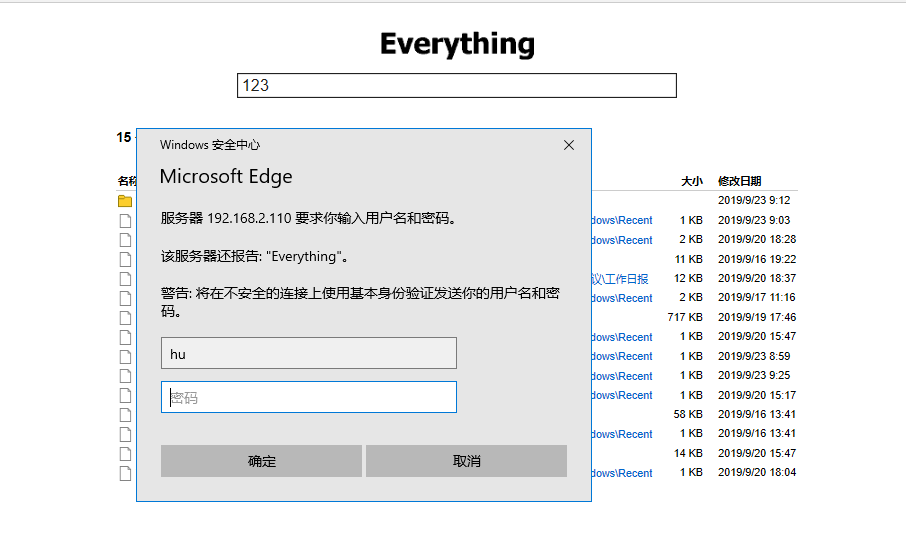Click the file icon in the 2019/9/20 18:04 row
The height and width of the screenshot is (534, 906).
pos(125,473)
